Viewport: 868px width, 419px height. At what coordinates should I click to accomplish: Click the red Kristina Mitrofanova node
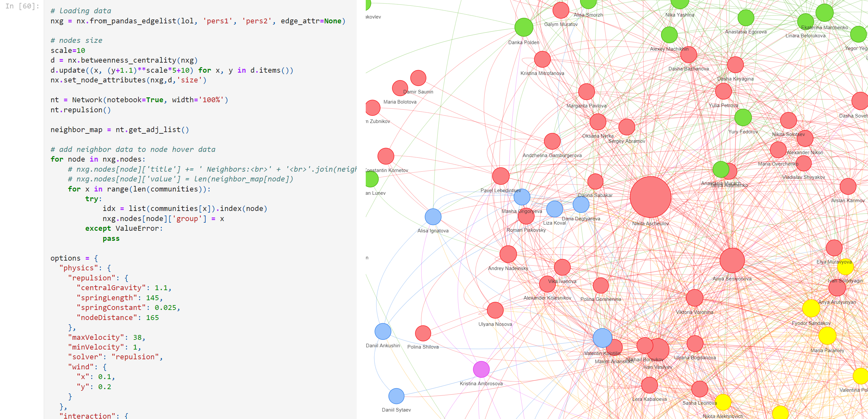542,59
